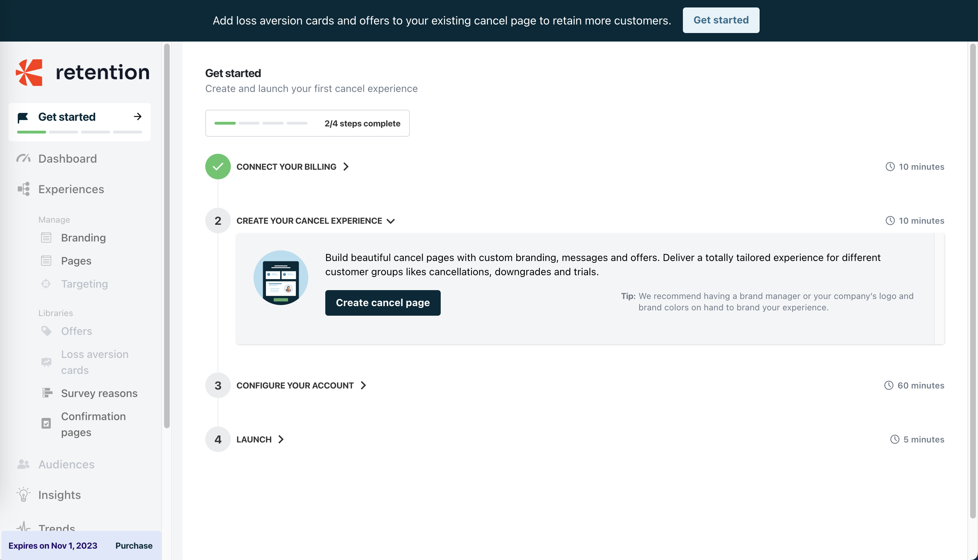Click the Create cancel page button
The image size is (978, 560).
coord(383,303)
